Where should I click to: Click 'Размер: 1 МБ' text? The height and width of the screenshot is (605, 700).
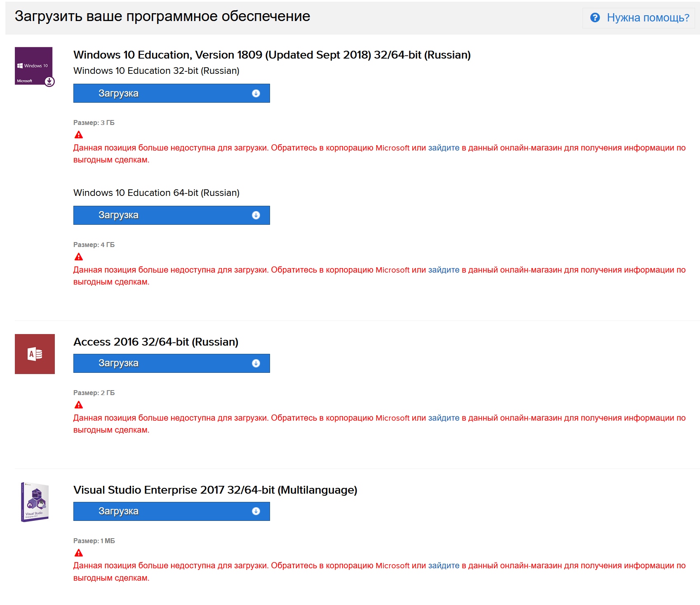(94, 541)
